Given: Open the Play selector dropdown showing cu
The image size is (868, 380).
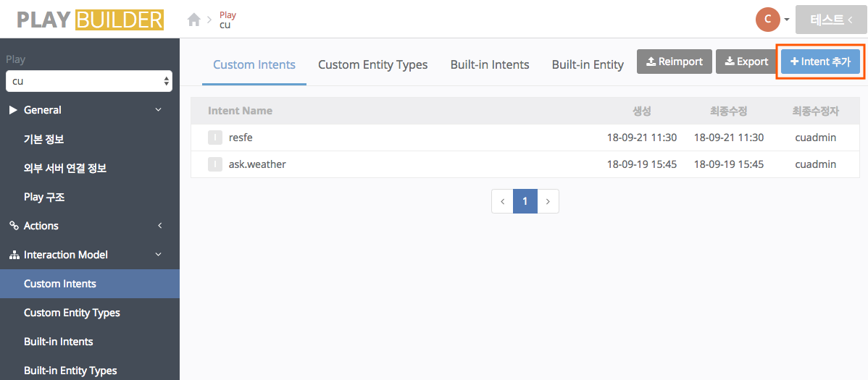Looking at the screenshot, I should (x=89, y=81).
